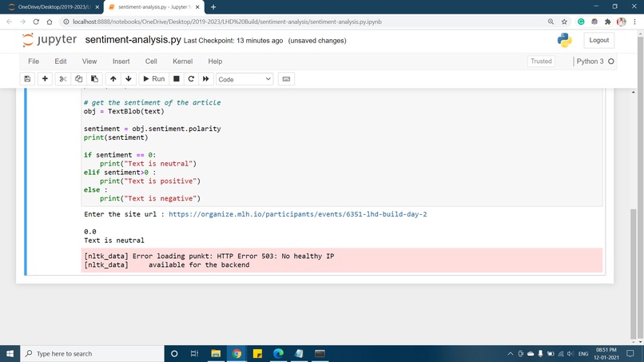The width and height of the screenshot is (644, 362).
Task: Bookmark this page with star icon
Action: pyautogui.click(x=564, y=22)
